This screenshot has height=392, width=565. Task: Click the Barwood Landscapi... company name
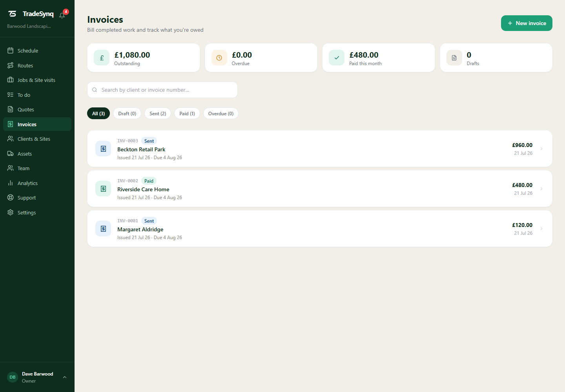click(x=29, y=26)
